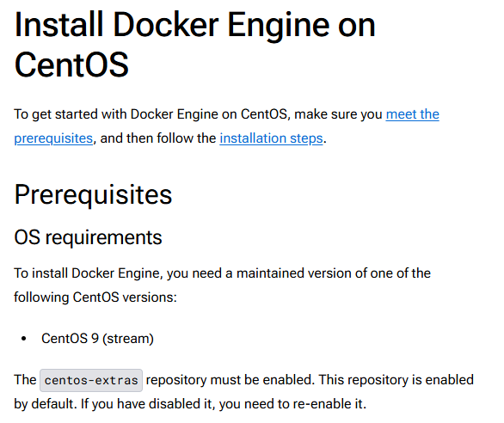Click the word 'Install' in main title
Viewport: 504px width, 423px height.
59,25
